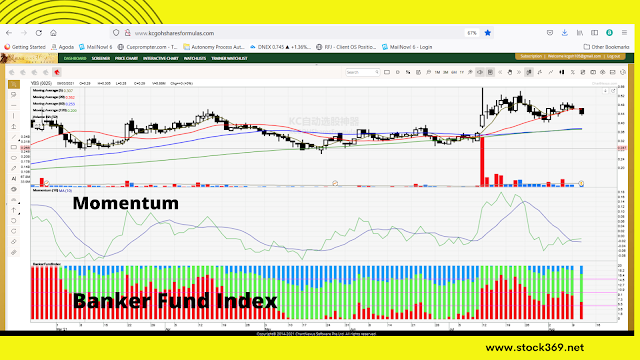Toggle the highlighted data panel icon
The width and height of the screenshot is (640, 360).
point(490,72)
